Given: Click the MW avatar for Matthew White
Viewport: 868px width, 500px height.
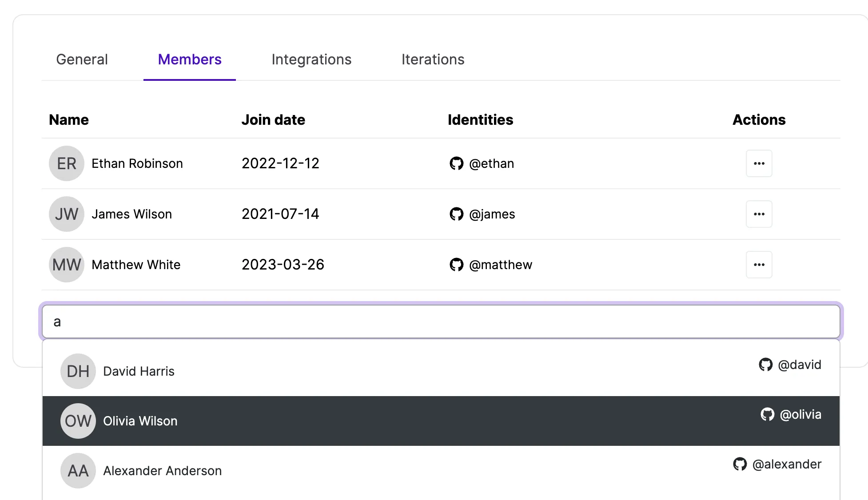Looking at the screenshot, I should pos(67,265).
